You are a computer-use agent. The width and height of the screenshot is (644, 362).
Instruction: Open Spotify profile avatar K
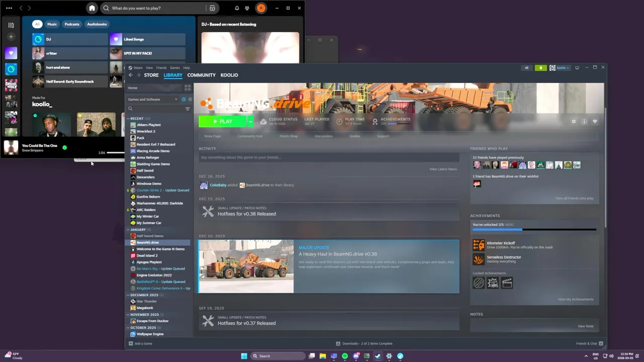(x=261, y=8)
